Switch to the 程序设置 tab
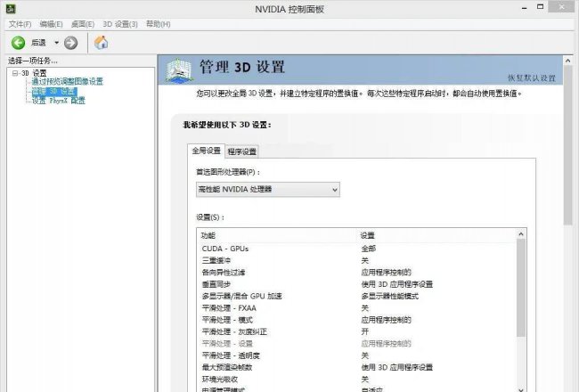The image size is (579, 392). [242, 151]
